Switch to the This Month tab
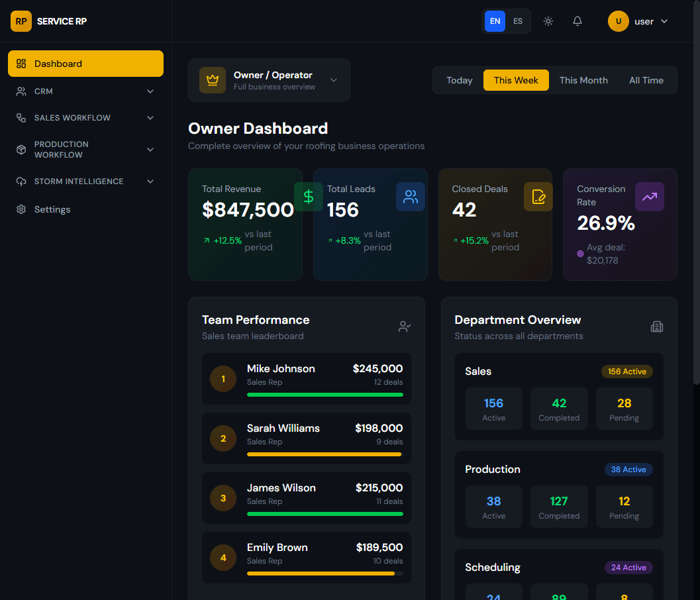Image resolution: width=700 pixels, height=600 pixels. pyautogui.click(x=583, y=80)
